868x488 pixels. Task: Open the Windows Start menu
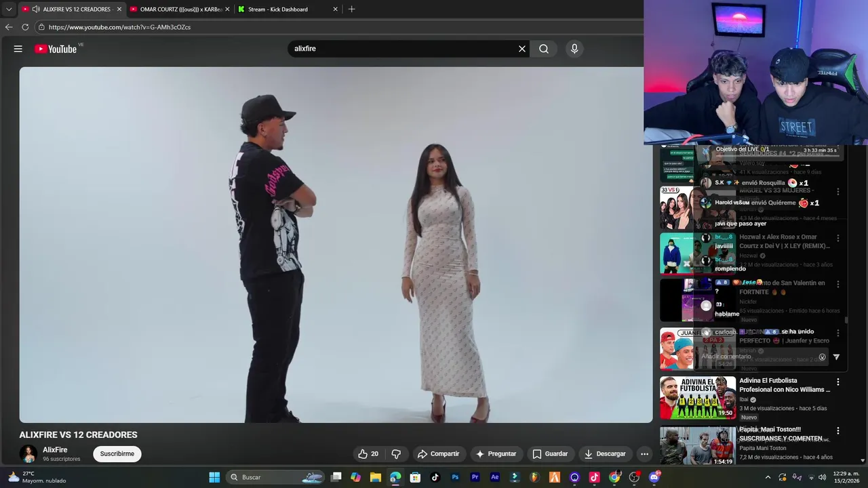214,477
